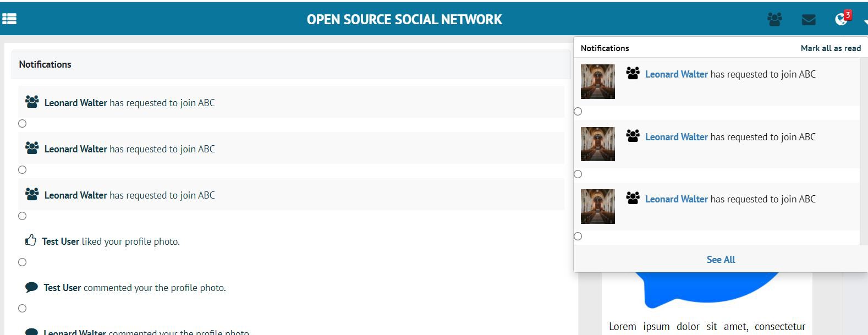Click group icon in second dropdown panel notification
The image size is (868, 335).
tap(633, 136)
